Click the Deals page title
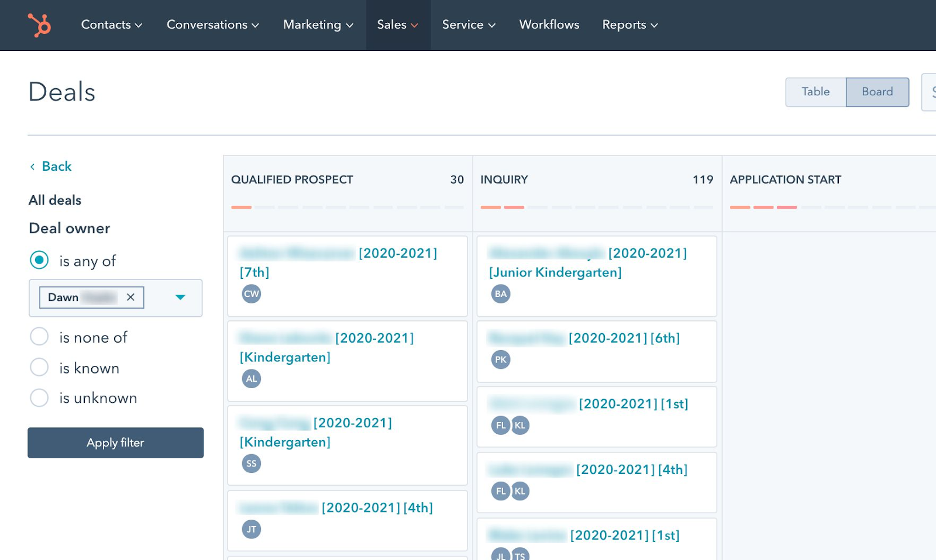Viewport: 936px width, 560px height. click(62, 92)
